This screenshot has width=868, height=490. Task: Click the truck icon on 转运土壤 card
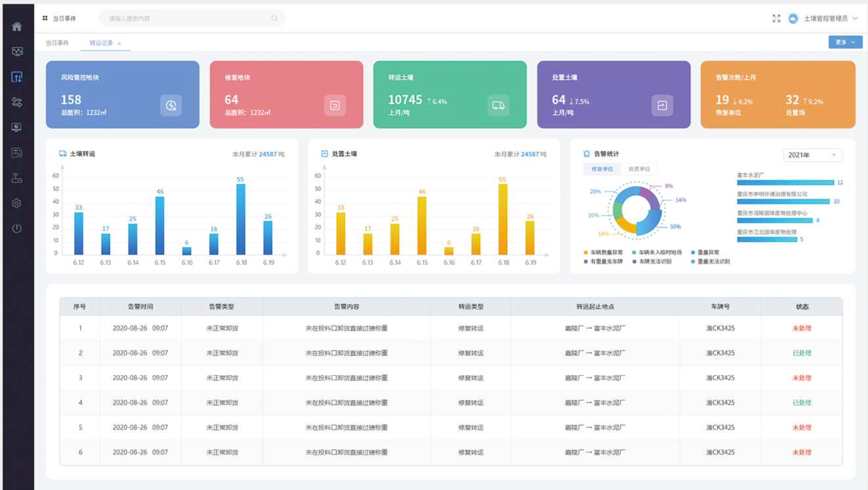498,105
